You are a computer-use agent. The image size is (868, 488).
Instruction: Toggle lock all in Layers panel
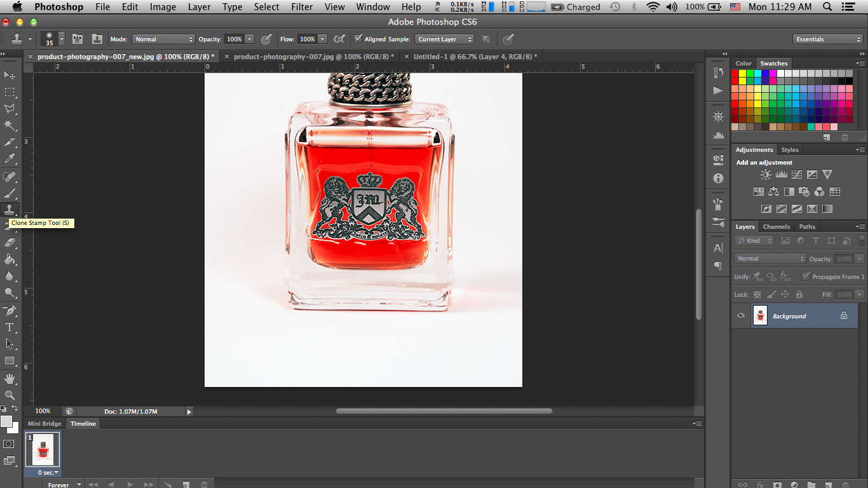tap(799, 294)
